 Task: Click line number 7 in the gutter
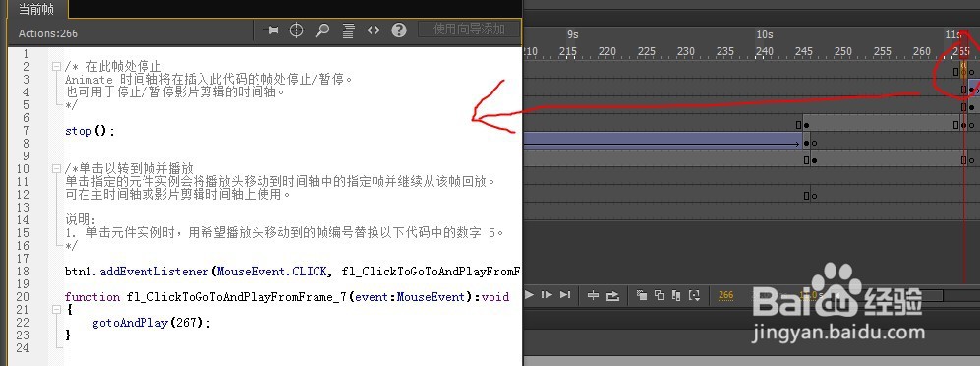(26, 131)
